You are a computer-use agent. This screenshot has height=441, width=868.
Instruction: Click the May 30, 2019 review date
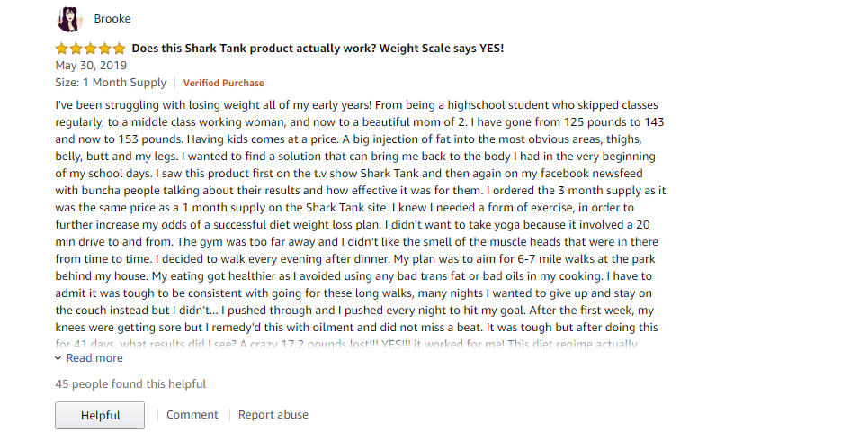[91, 66]
